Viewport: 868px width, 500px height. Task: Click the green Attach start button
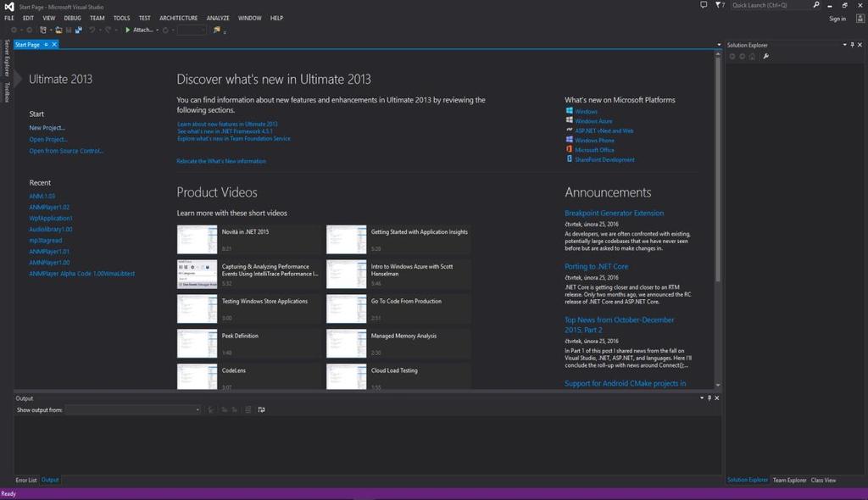pyautogui.click(x=127, y=30)
